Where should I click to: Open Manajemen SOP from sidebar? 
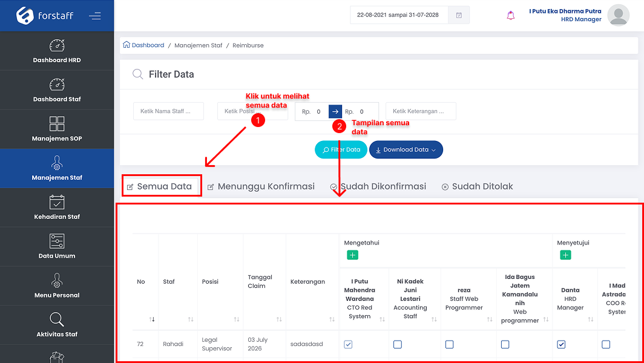point(57,129)
